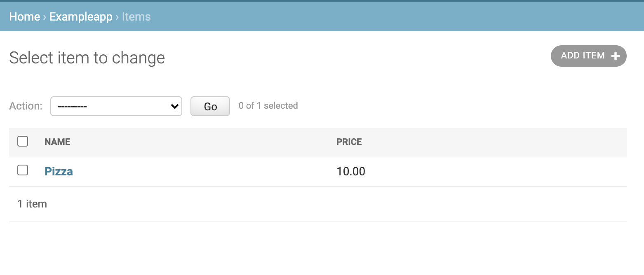This screenshot has height=275, width=644.
Task: Click breadcrumb separator before Items
Action: pyautogui.click(x=117, y=17)
